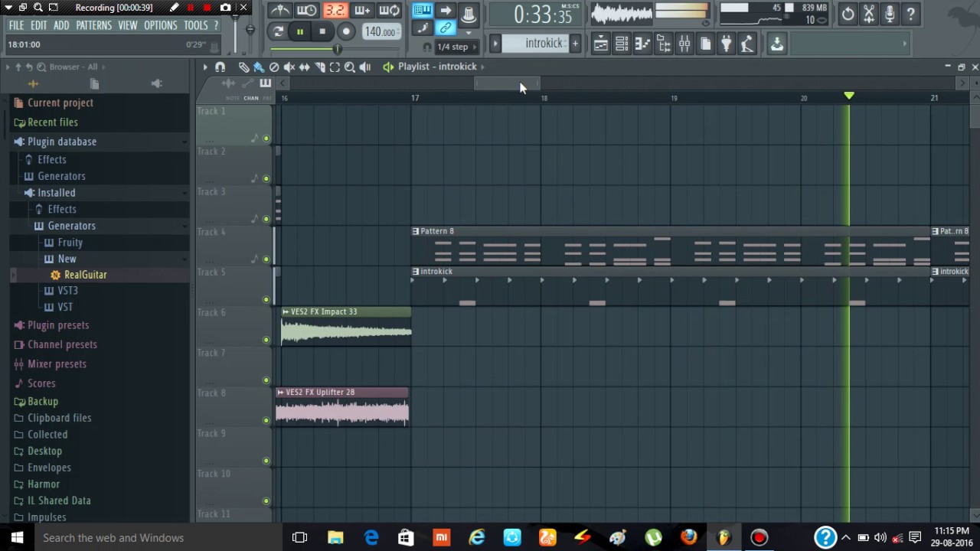Screen dimensions: 980x551
Task: Open the EDIT menu
Action: coord(39,25)
